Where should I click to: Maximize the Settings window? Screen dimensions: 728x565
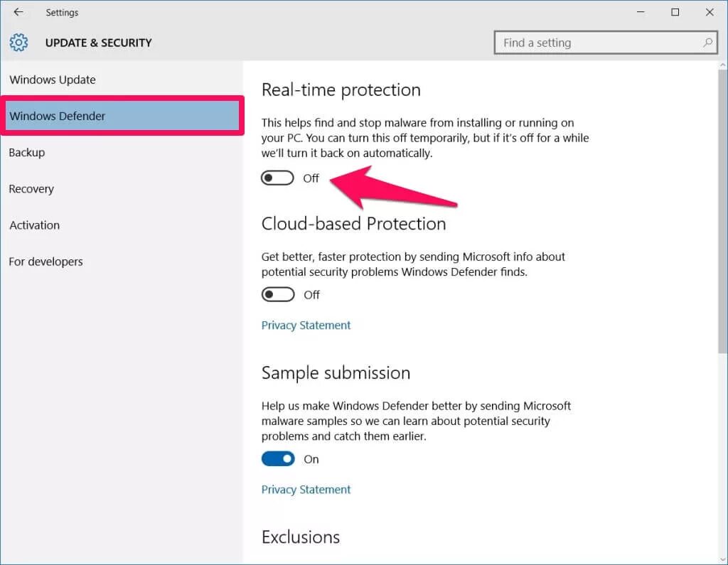point(675,12)
